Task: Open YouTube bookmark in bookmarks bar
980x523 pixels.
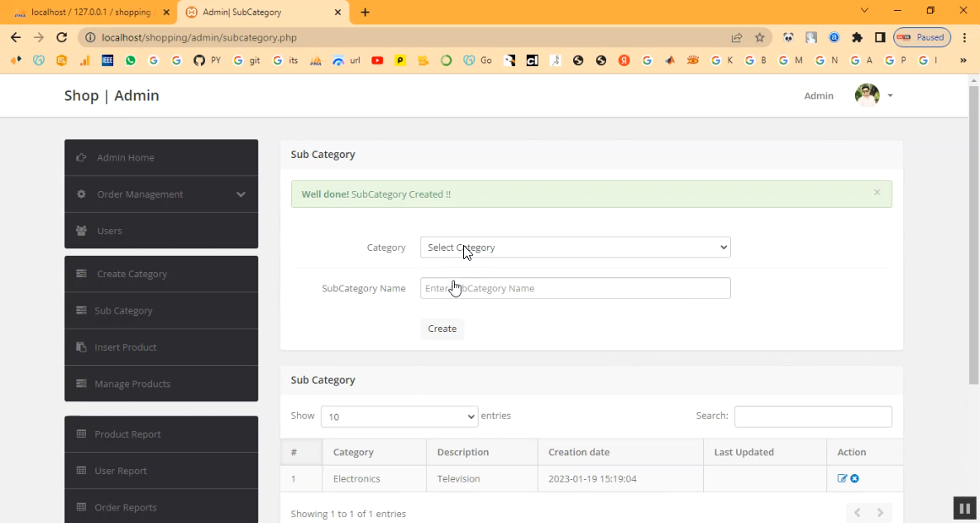Action: pyautogui.click(x=377, y=60)
